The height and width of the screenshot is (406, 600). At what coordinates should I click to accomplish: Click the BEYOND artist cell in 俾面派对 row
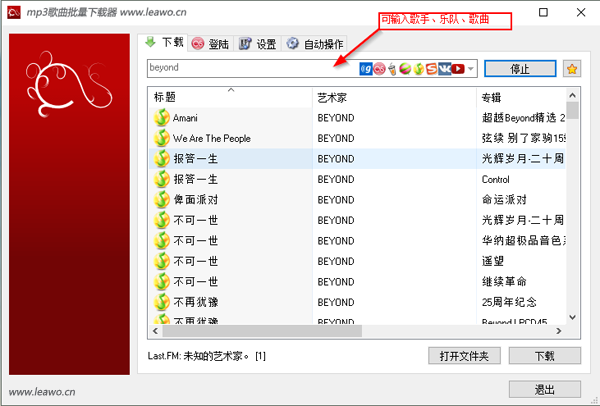336,200
